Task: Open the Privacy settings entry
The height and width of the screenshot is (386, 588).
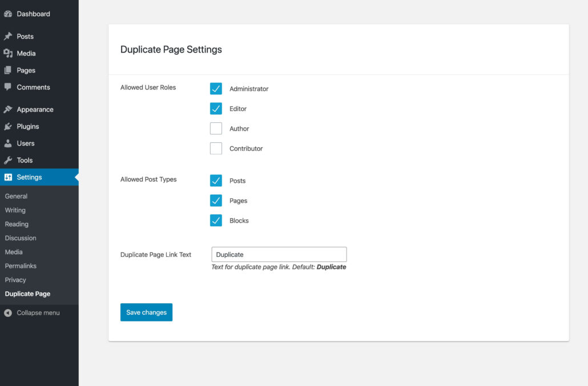Action: (x=15, y=280)
